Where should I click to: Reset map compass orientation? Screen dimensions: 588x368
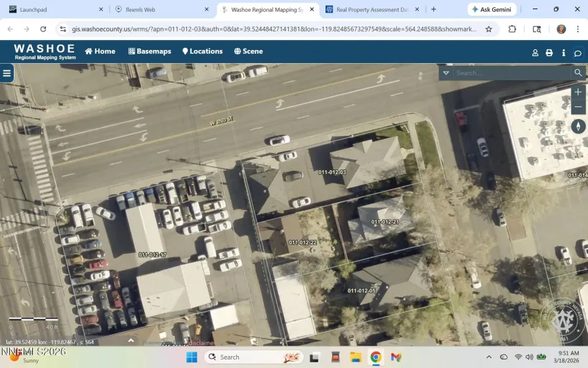tap(578, 127)
